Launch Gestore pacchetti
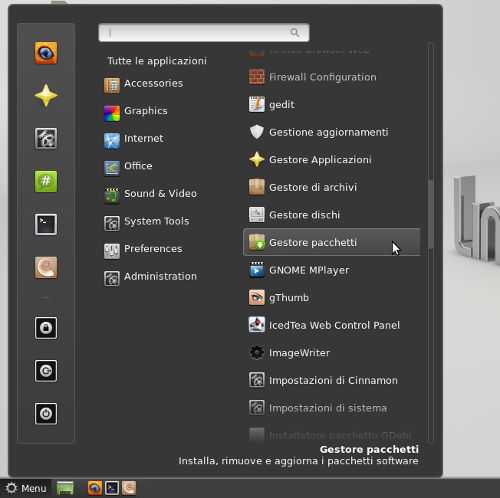This screenshot has width=500, height=498. (x=332, y=242)
